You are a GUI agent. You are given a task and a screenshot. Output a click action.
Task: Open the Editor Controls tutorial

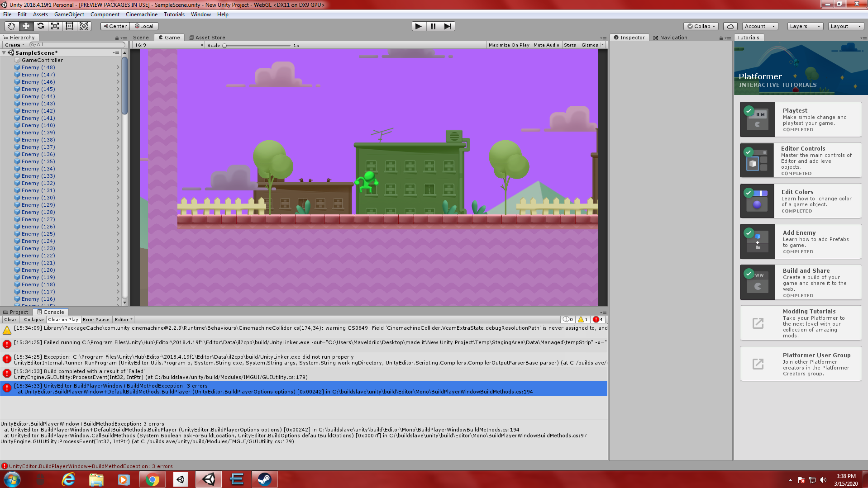pos(801,160)
